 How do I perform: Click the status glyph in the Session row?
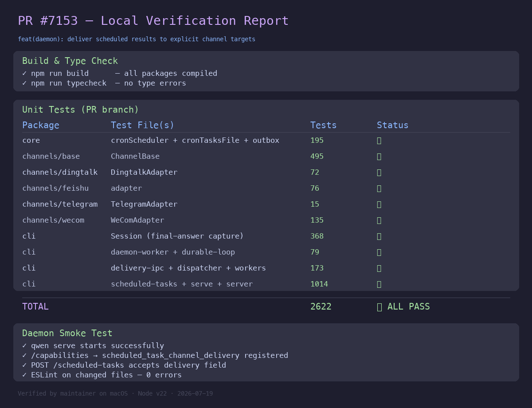click(379, 236)
